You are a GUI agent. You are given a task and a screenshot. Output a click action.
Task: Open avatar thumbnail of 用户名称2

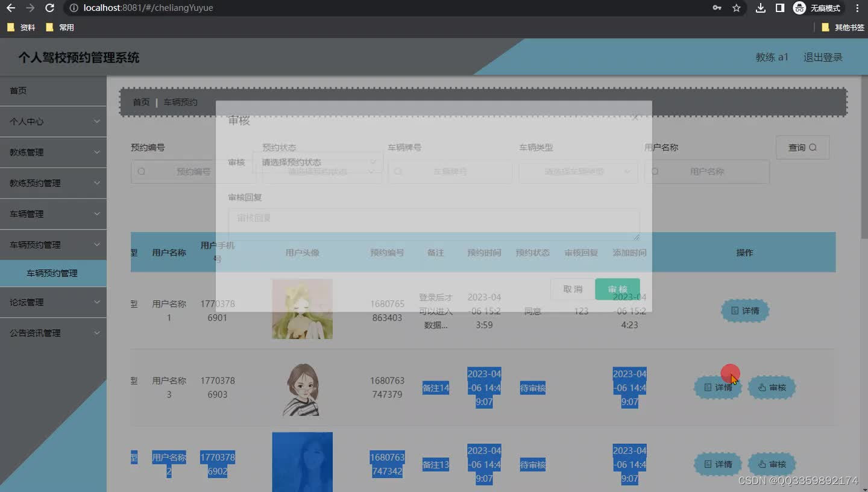pyautogui.click(x=302, y=462)
